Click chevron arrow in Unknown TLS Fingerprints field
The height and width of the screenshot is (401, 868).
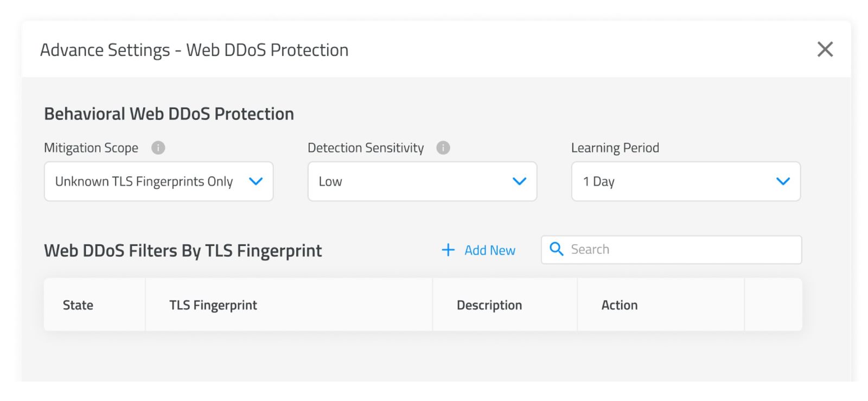tap(256, 181)
